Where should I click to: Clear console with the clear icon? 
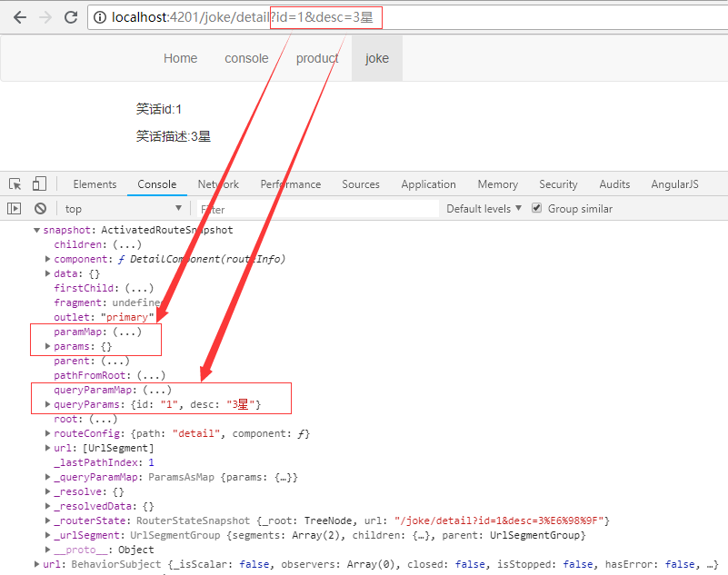coord(40,209)
